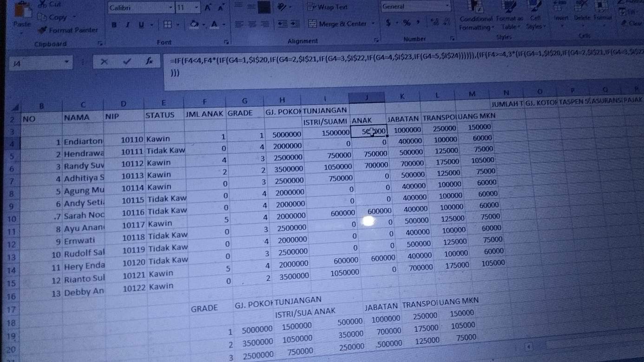Image resolution: width=644 pixels, height=362 pixels.
Task: Open the Fill Color bucket swatch
Action: pos(195,24)
